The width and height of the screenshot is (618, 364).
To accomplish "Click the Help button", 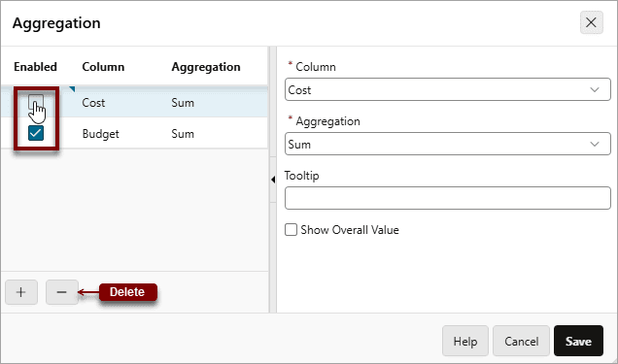I will (x=465, y=341).
